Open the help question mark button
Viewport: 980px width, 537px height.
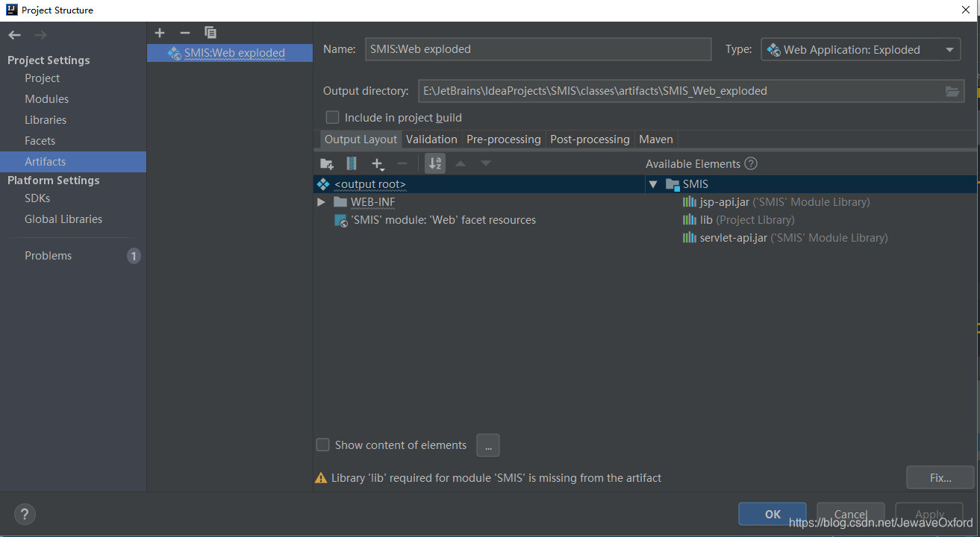[25, 514]
